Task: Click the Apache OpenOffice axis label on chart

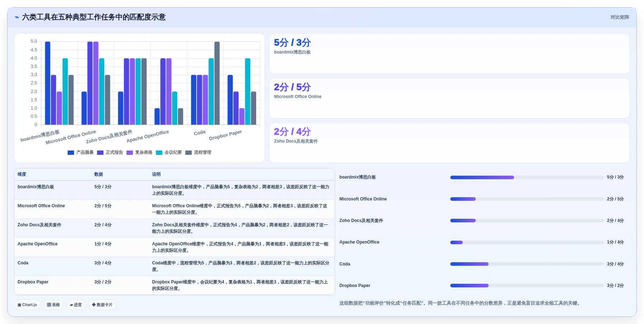Action: pyautogui.click(x=147, y=136)
